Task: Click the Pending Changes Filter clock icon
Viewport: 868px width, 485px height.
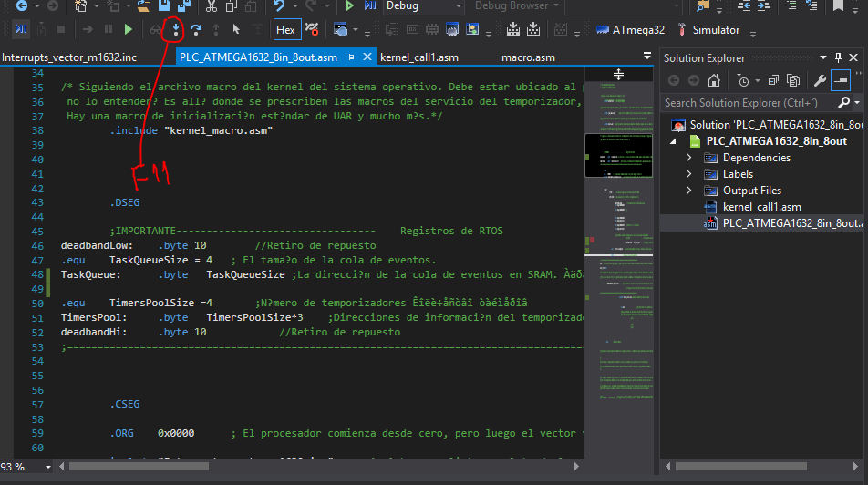Action: point(743,81)
